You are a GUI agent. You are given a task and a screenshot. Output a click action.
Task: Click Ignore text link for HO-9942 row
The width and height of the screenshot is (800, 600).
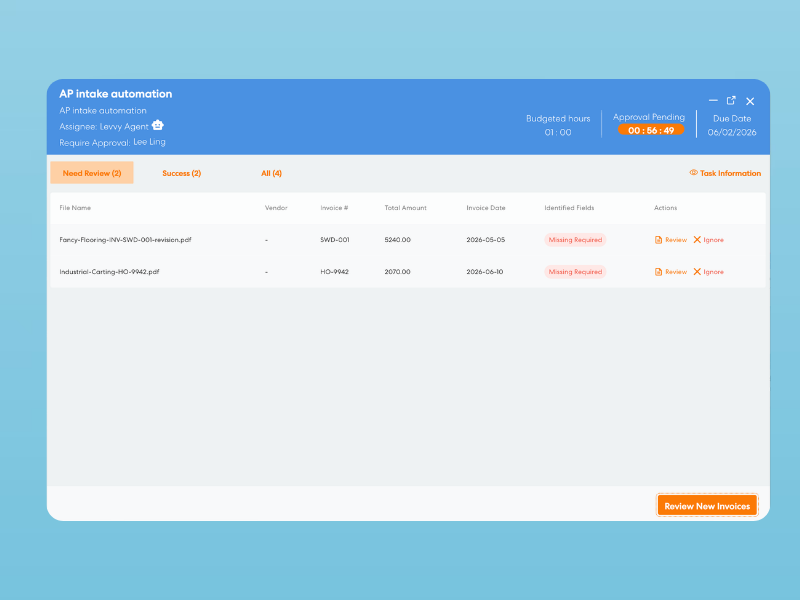click(x=713, y=272)
